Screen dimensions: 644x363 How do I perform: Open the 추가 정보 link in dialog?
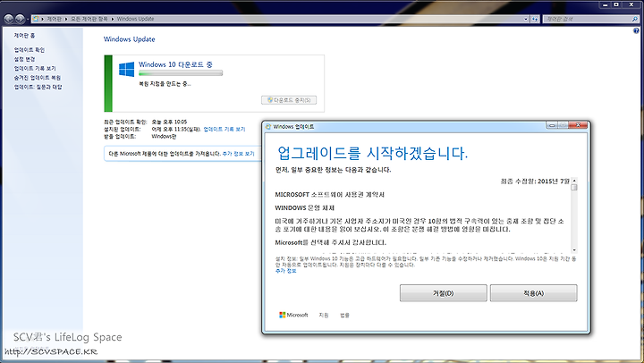285,271
